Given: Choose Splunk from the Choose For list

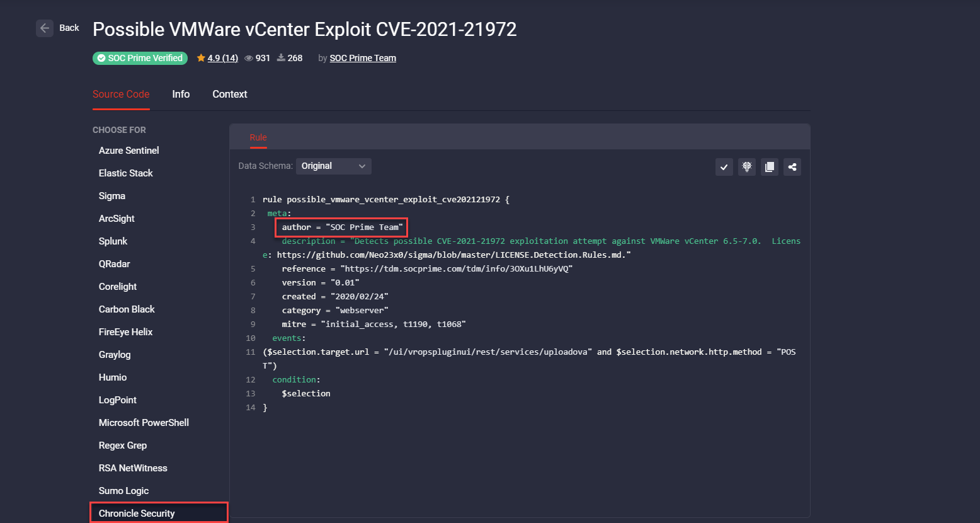Looking at the screenshot, I should (x=113, y=241).
